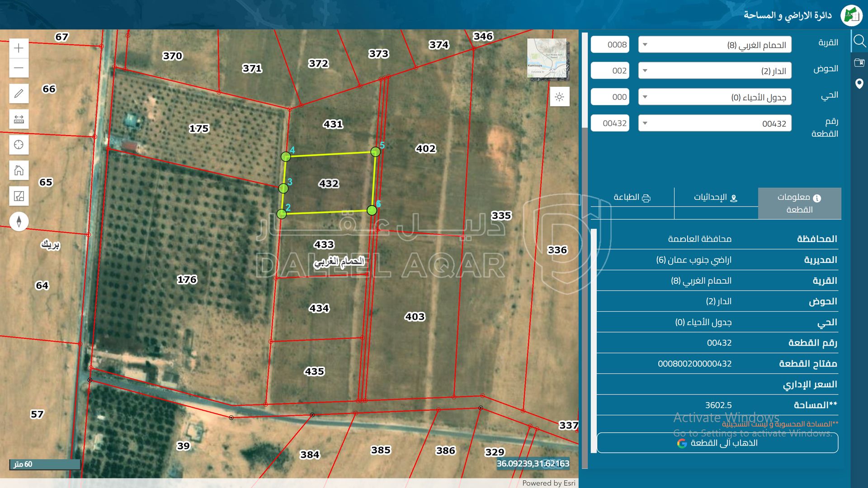Screen dimensions: 868x488
Task: Reset orientation with the compass button
Action: (x=19, y=221)
